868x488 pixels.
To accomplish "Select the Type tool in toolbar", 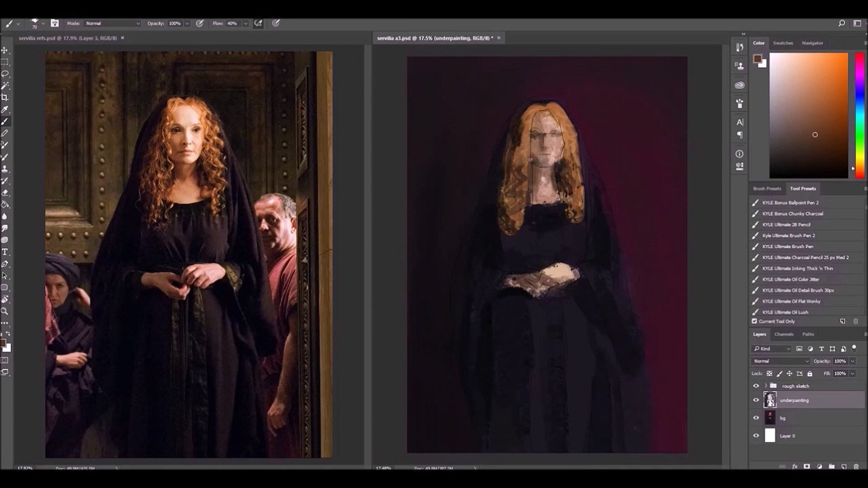I will pos(5,252).
